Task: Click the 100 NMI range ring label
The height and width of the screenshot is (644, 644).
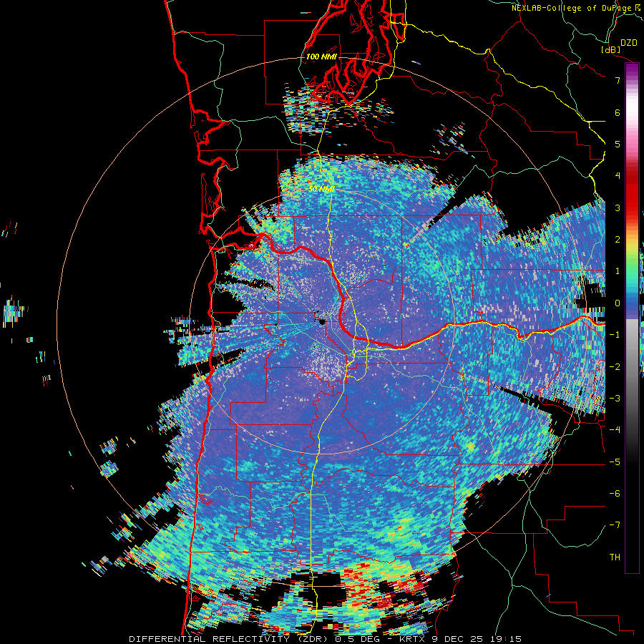Action: click(321, 57)
